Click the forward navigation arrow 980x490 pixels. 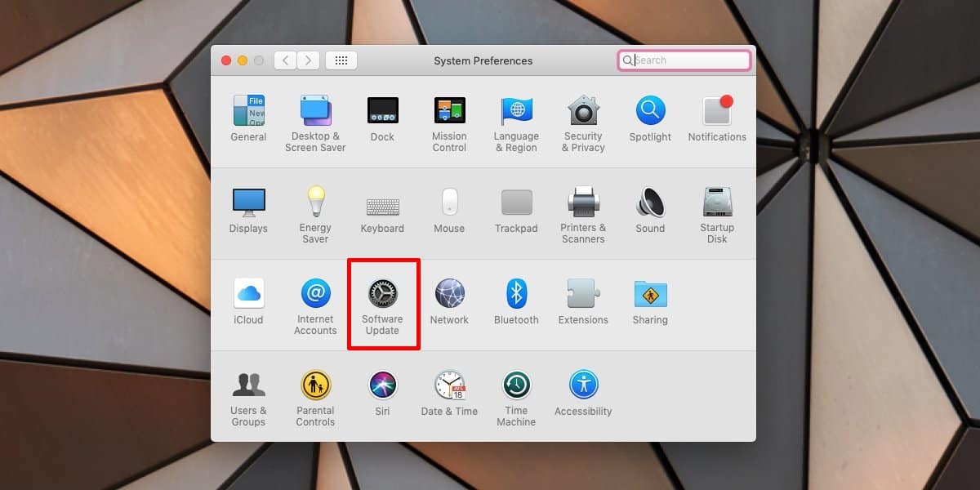click(x=308, y=60)
